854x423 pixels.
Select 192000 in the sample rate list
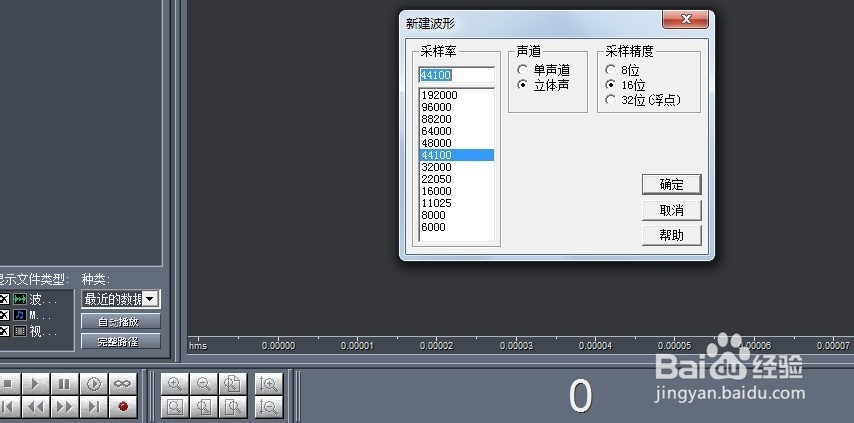[x=457, y=95]
